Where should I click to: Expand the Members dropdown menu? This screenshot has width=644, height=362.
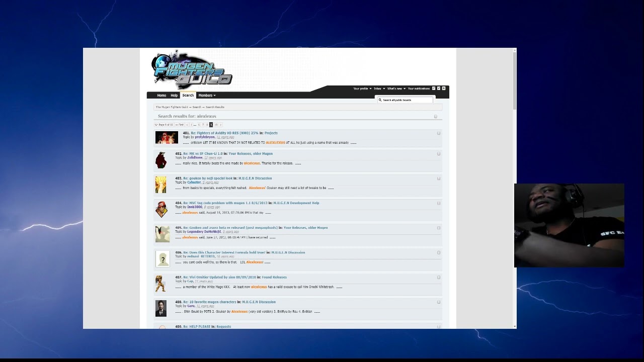click(x=207, y=96)
